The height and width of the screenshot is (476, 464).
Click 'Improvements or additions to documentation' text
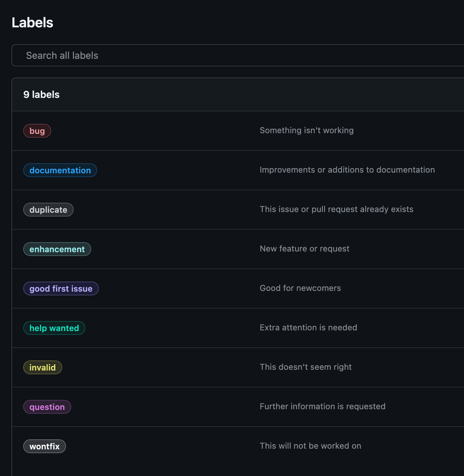pyautogui.click(x=347, y=170)
